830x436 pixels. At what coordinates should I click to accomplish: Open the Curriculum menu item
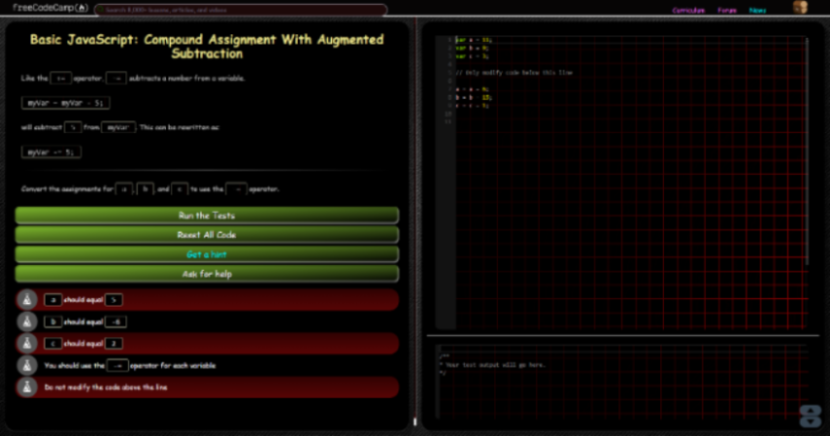pos(688,10)
